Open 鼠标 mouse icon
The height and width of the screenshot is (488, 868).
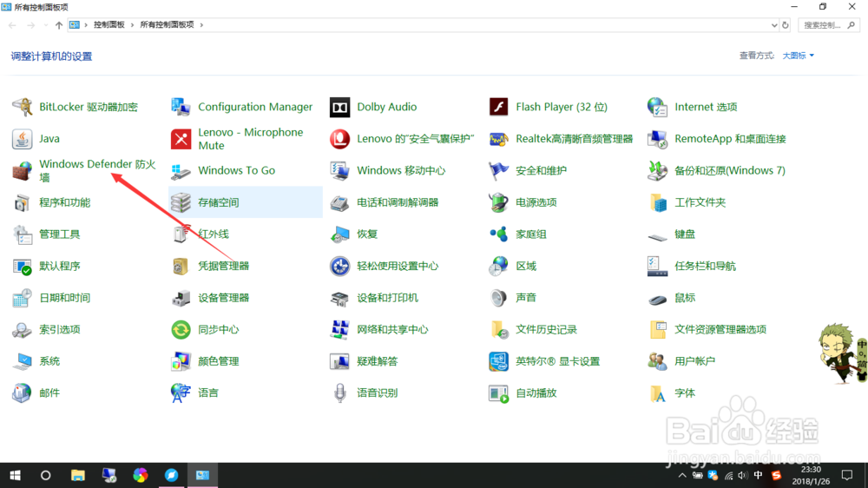pos(658,298)
